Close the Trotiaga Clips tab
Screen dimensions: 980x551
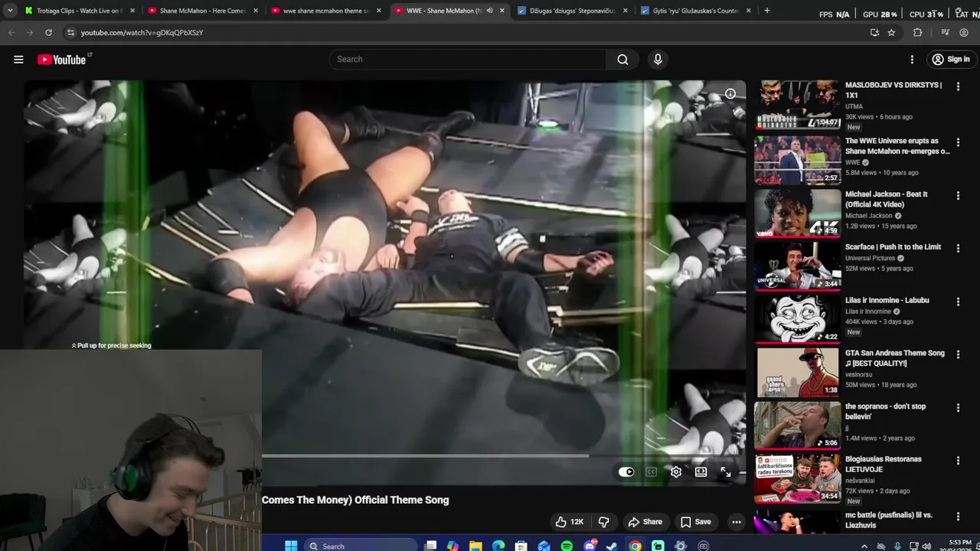click(132, 11)
